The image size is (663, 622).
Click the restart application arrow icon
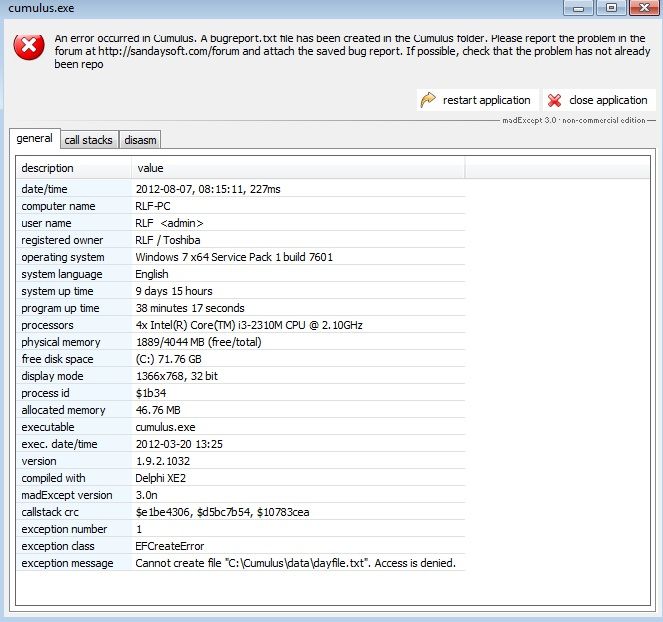point(429,100)
